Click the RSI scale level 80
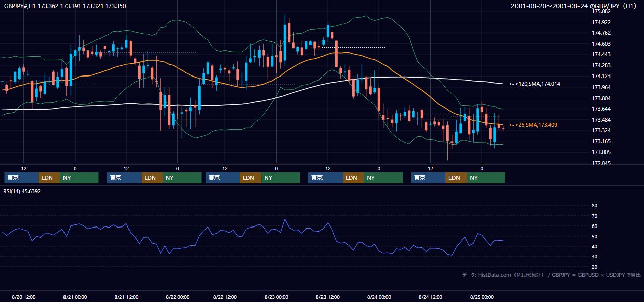The image size is (644, 302). coord(594,206)
